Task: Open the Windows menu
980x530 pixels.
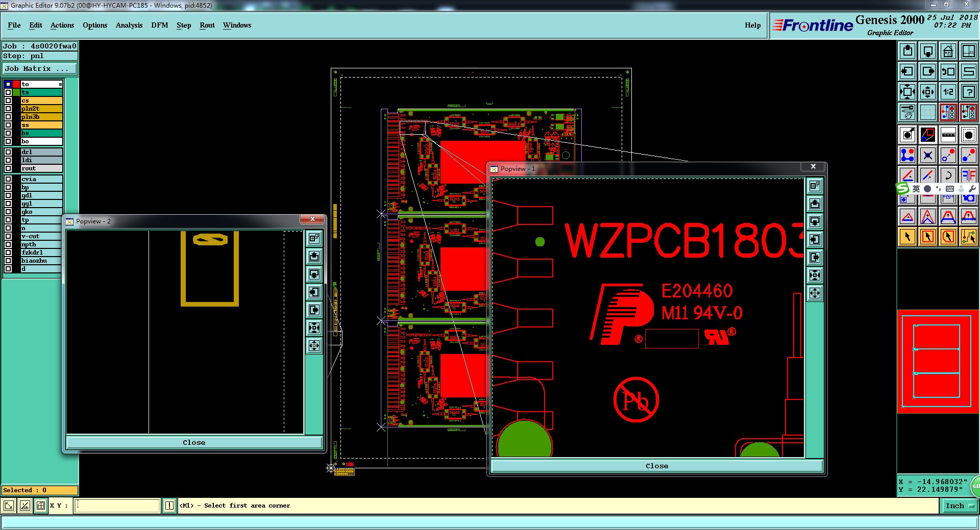Action: [237, 25]
